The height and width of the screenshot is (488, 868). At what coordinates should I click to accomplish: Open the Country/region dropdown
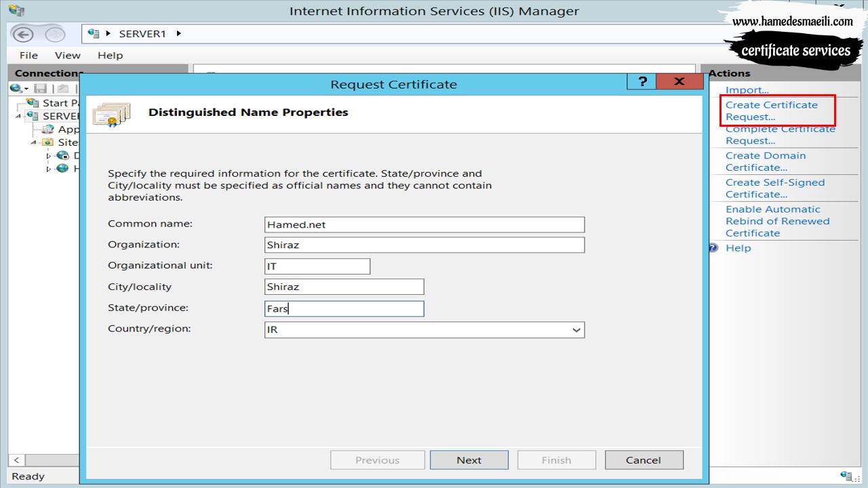(x=576, y=330)
